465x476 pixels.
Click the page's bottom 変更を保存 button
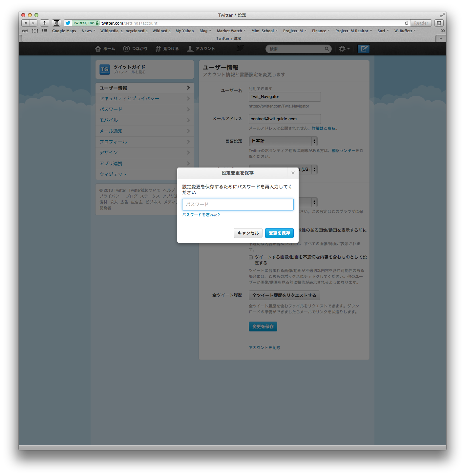coord(263,327)
